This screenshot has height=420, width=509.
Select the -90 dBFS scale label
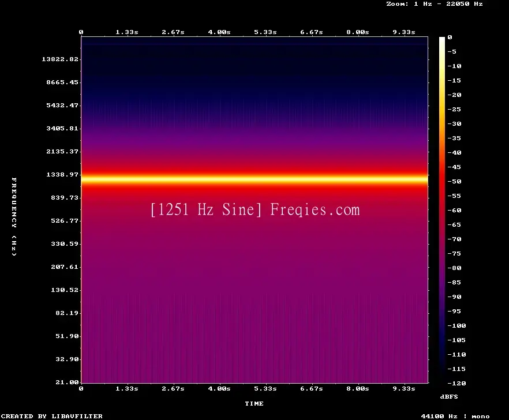point(454,297)
